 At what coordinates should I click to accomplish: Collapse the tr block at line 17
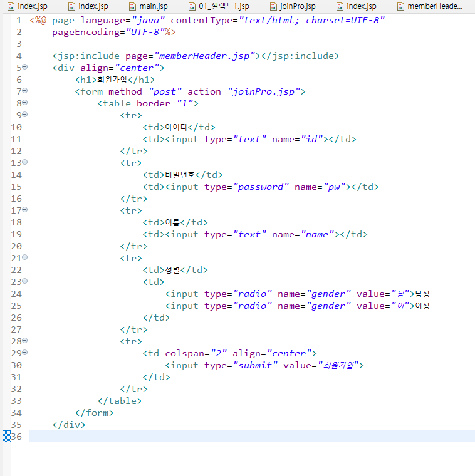pos(25,209)
